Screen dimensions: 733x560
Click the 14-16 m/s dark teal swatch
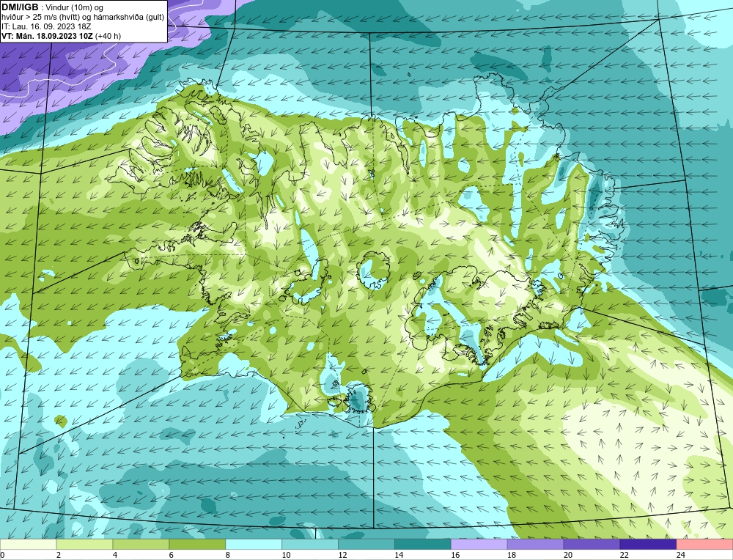coord(423,545)
